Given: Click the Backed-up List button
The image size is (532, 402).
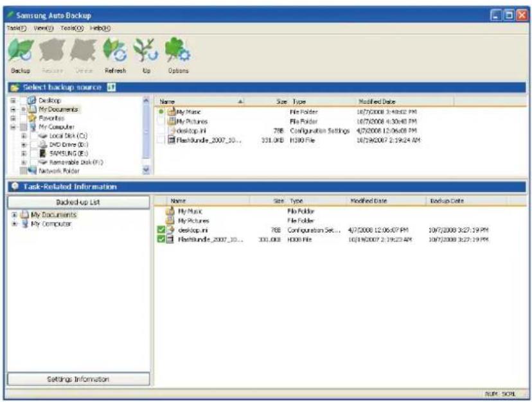Looking at the screenshot, I should [x=78, y=202].
